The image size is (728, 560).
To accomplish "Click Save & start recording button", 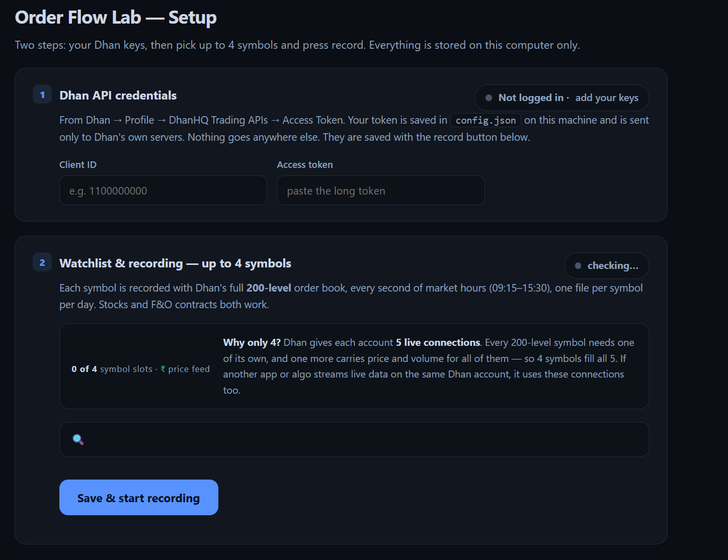I will click(139, 498).
